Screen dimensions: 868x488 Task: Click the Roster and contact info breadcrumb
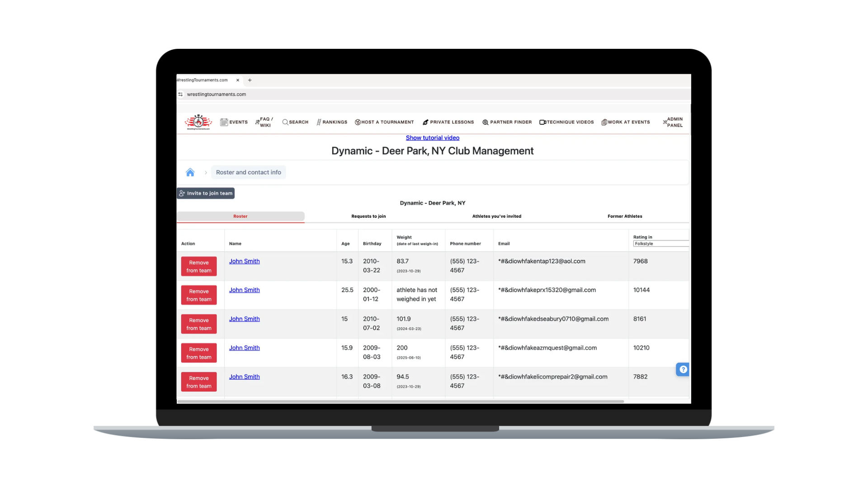click(248, 172)
